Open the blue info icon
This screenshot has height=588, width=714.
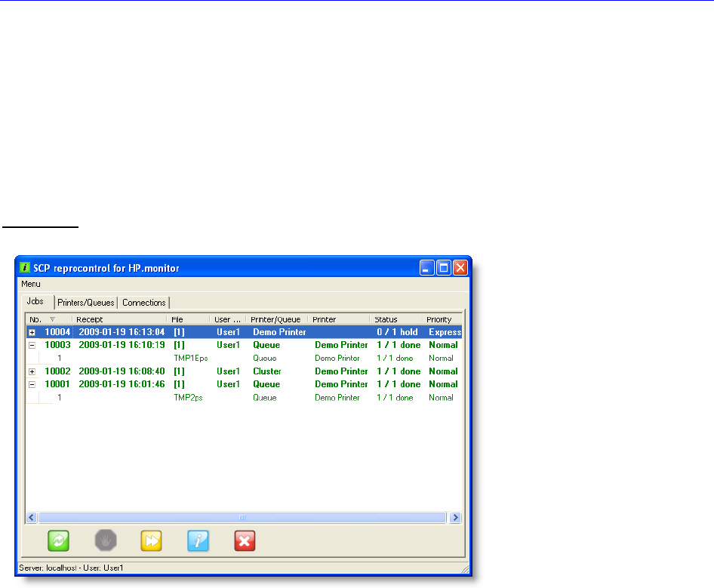point(199,540)
